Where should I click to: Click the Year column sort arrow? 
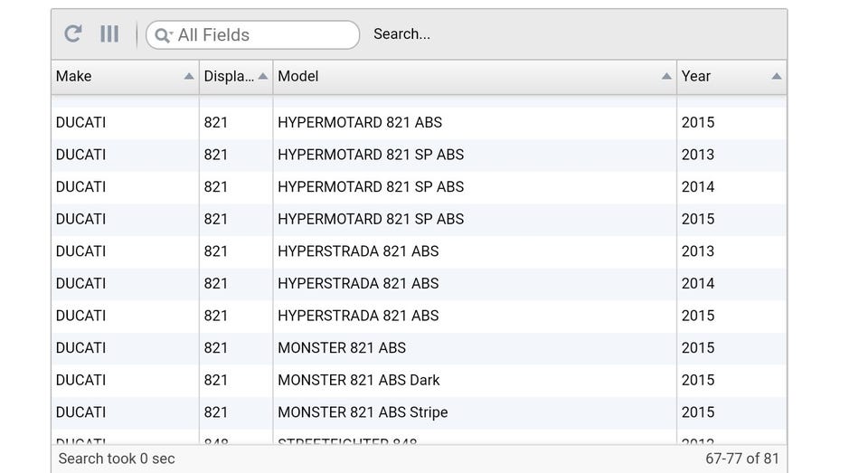[776, 77]
